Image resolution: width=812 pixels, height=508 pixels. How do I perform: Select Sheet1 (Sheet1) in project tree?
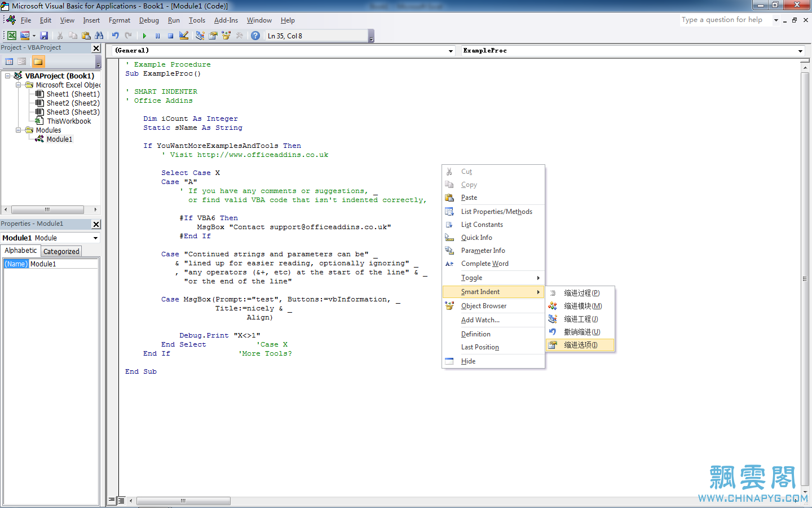pyautogui.click(x=73, y=94)
